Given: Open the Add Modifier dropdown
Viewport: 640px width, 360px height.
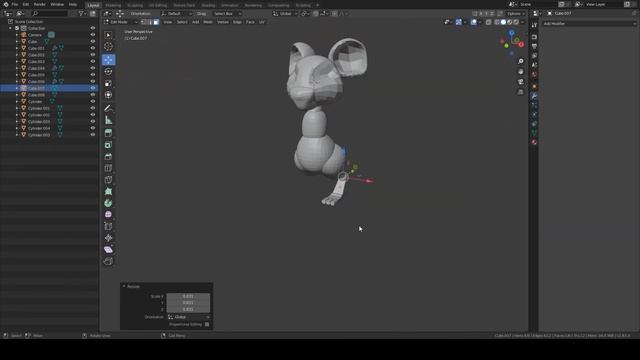Looking at the screenshot, I should 589,24.
